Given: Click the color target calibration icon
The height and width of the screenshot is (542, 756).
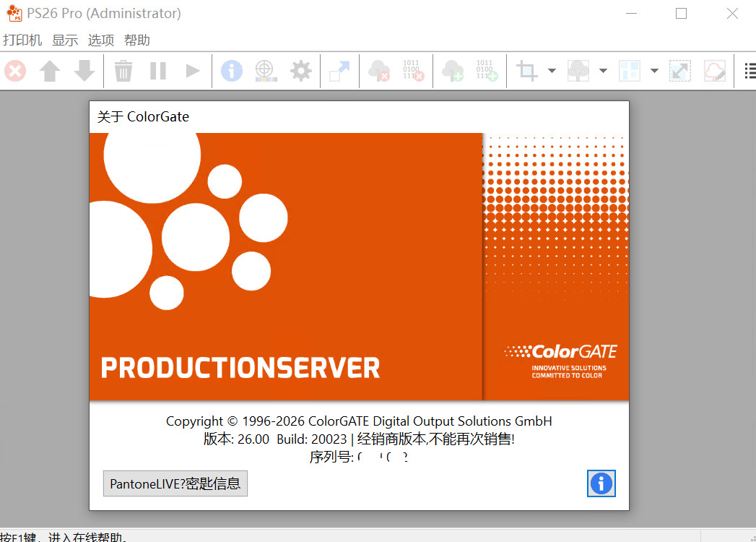Looking at the screenshot, I should pos(266,71).
